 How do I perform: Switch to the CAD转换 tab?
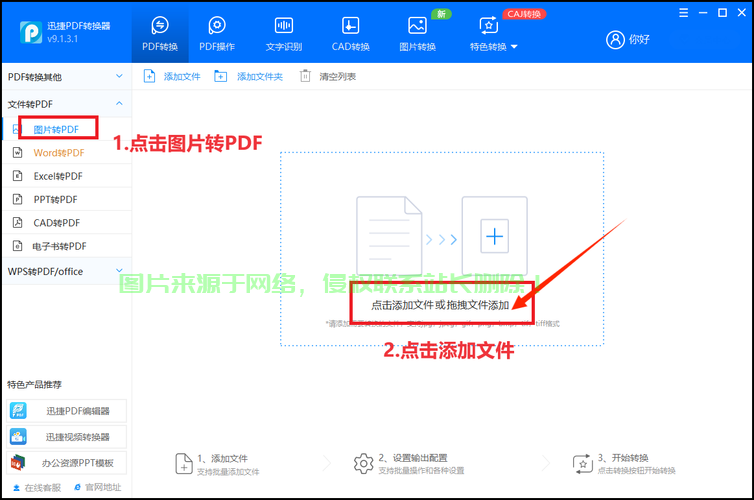pyautogui.click(x=351, y=35)
